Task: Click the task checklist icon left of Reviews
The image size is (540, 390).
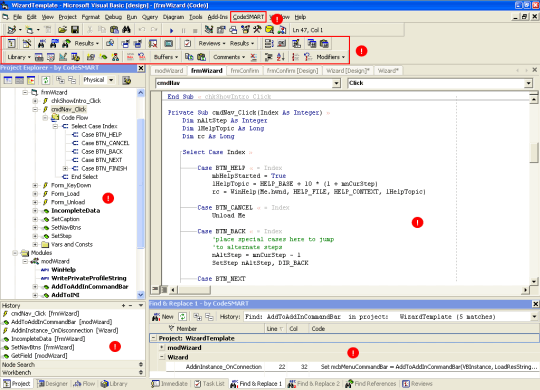Action: coord(187,43)
